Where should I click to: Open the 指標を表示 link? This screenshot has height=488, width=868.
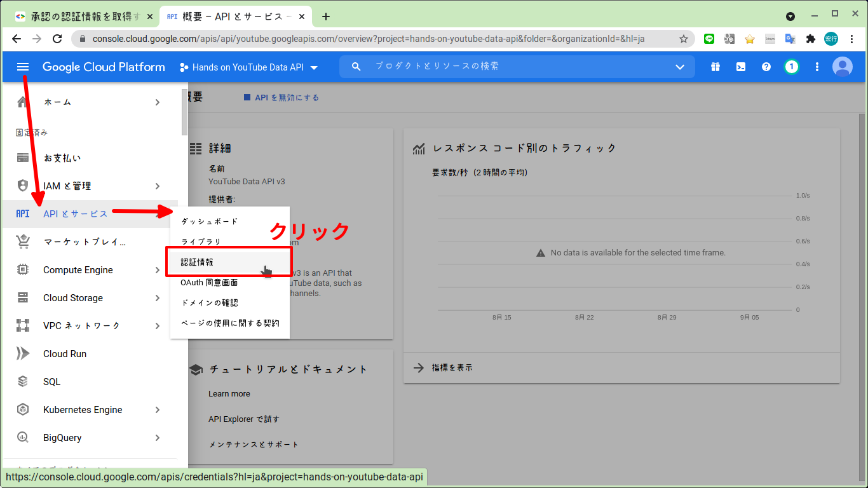point(452,367)
